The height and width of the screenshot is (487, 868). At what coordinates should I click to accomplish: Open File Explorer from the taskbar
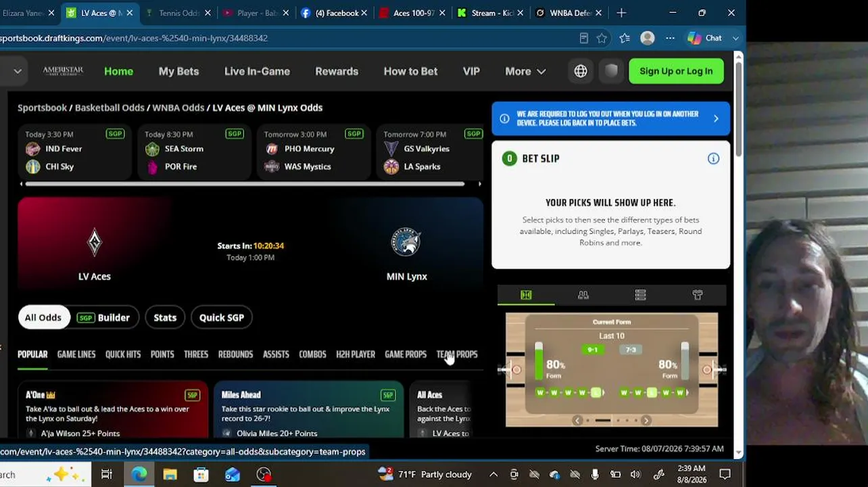pyautogui.click(x=170, y=474)
